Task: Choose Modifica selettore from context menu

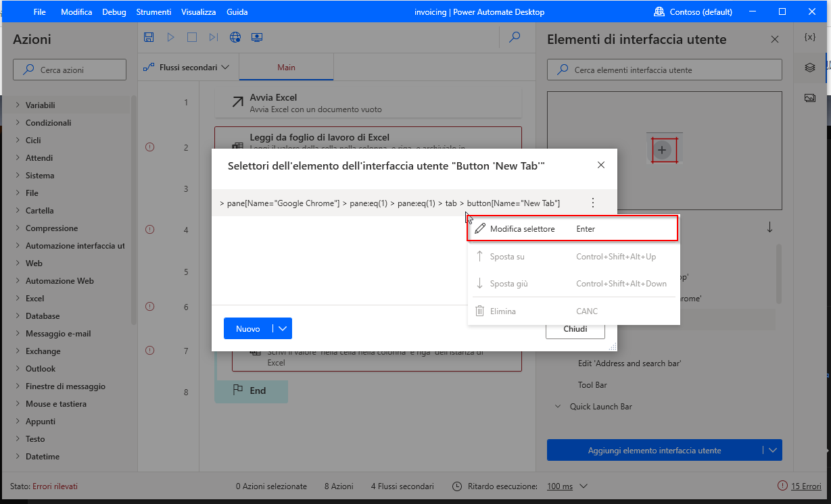Action: point(573,229)
